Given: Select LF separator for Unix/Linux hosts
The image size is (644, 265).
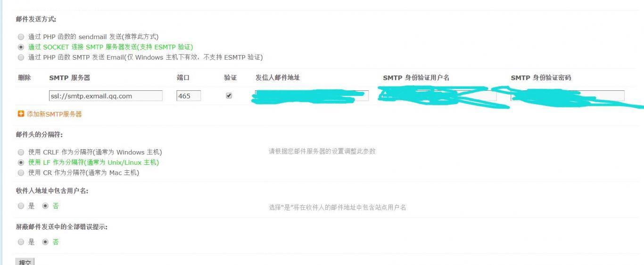Looking at the screenshot, I should (x=20, y=162).
